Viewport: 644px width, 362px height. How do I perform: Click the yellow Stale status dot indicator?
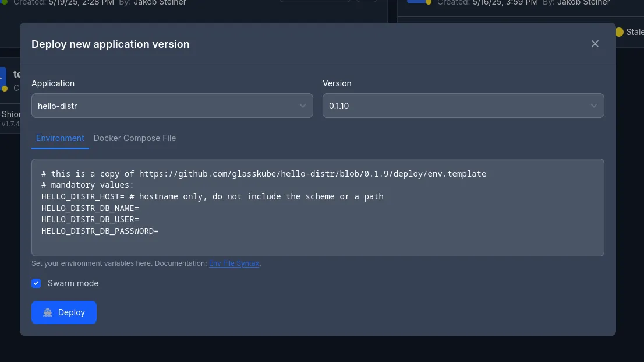619,32
